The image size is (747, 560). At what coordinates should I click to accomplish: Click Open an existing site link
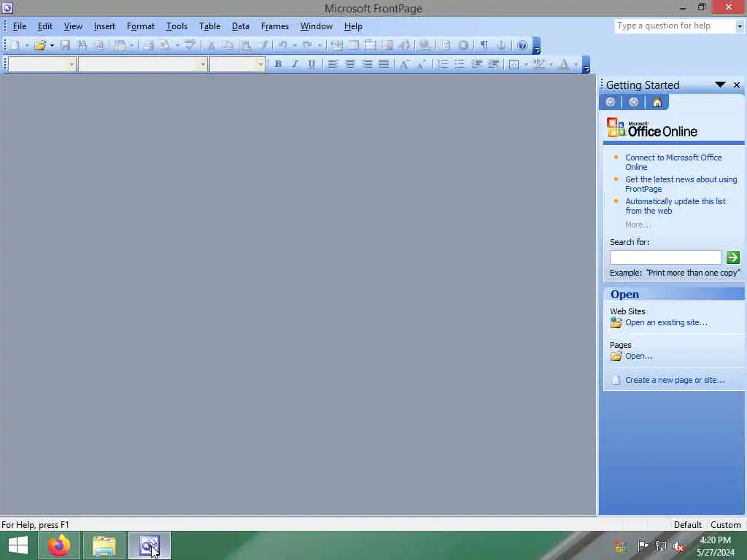(x=666, y=323)
